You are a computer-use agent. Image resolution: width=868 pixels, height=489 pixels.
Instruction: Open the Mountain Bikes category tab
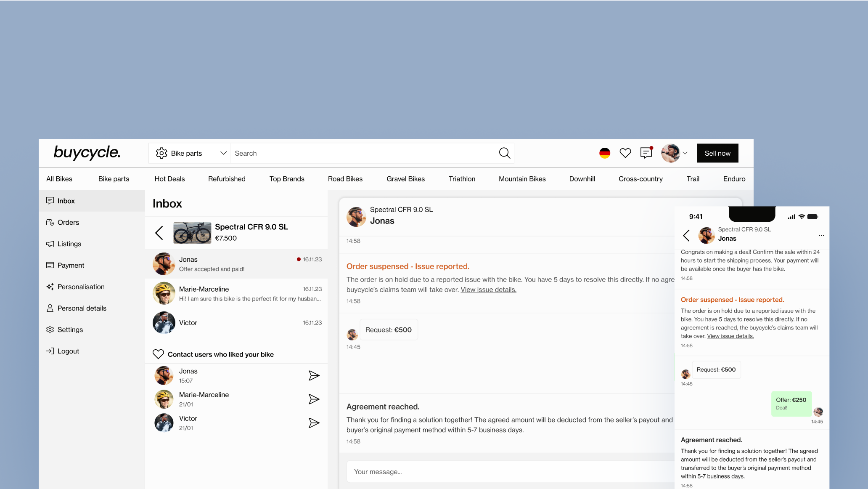point(522,179)
